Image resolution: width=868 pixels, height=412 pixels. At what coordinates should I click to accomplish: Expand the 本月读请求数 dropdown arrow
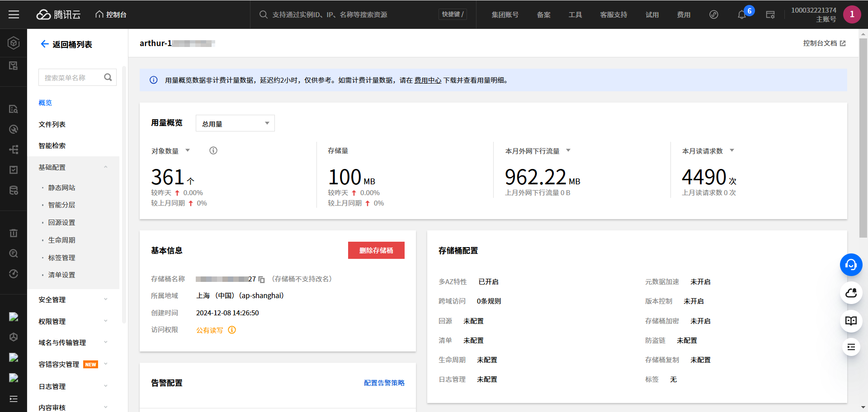pos(732,150)
